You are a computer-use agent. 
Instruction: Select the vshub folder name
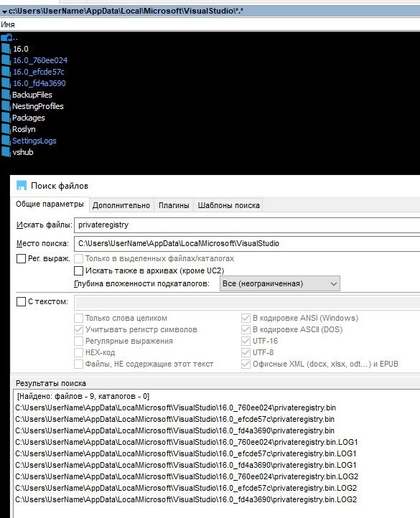point(23,152)
